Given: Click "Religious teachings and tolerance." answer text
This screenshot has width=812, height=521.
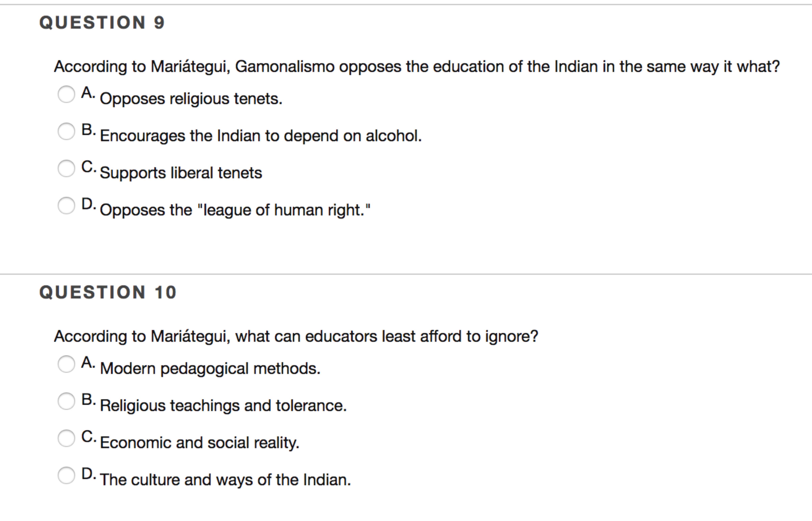Looking at the screenshot, I should click(x=223, y=406).
